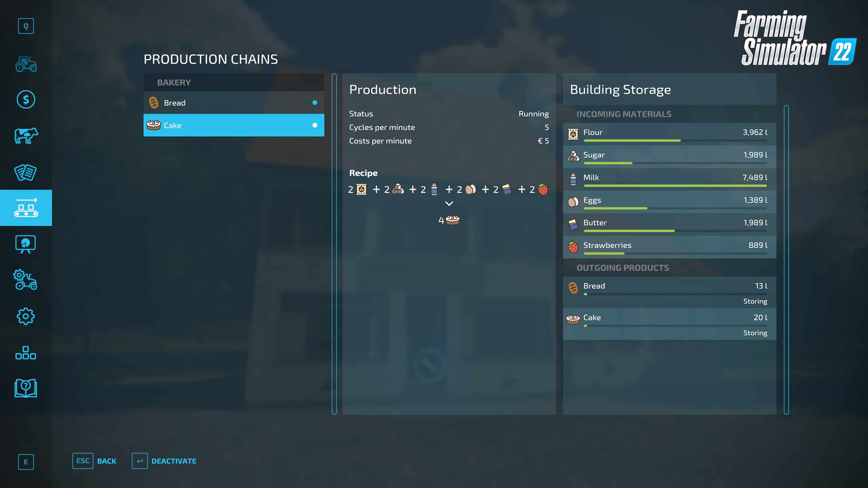Viewport: 868px width, 488px height.
Task: Open the stacked boxes storage icon
Action: 26,352
